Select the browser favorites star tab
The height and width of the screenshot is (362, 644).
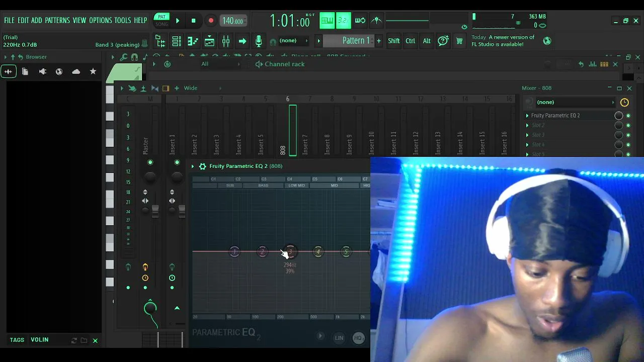click(x=93, y=72)
